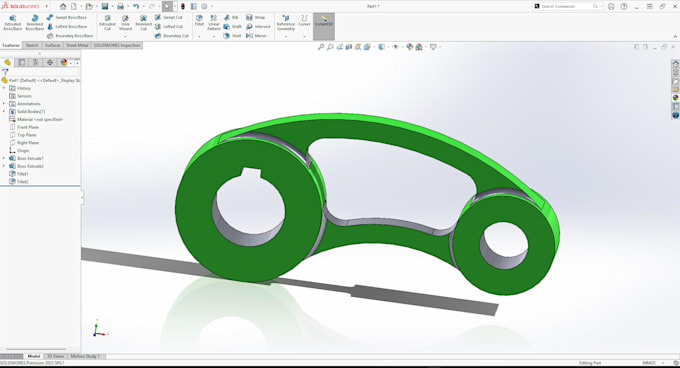The image size is (680, 368).
Task: Click the Mirror feature tool
Action: coord(256,36)
